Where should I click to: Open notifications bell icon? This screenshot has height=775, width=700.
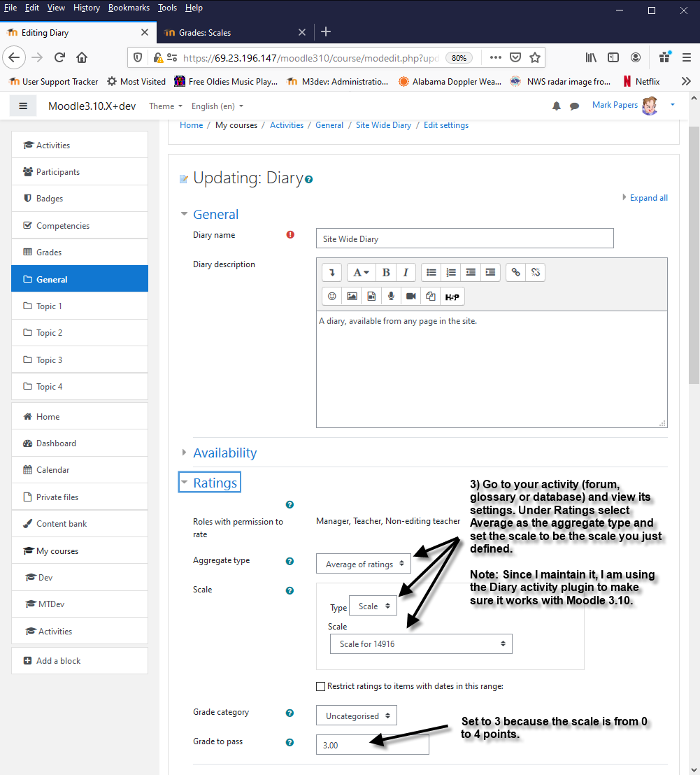[556, 106]
